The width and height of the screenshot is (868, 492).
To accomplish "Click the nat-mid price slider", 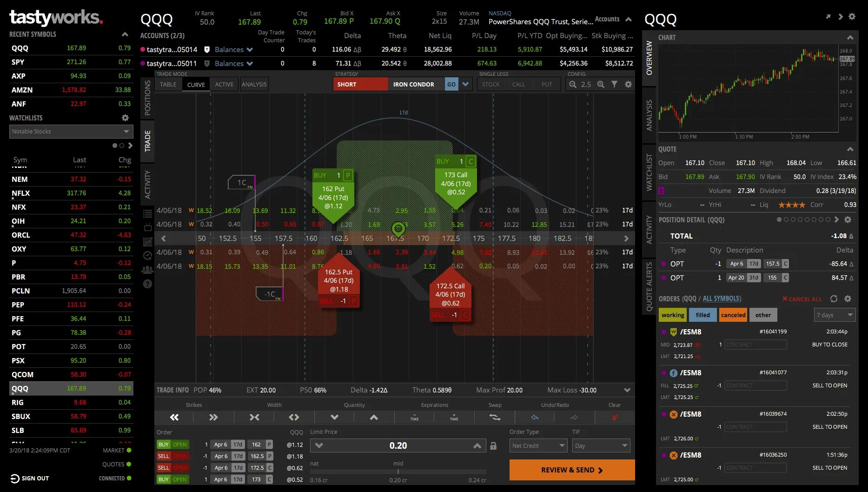I will (x=398, y=472).
